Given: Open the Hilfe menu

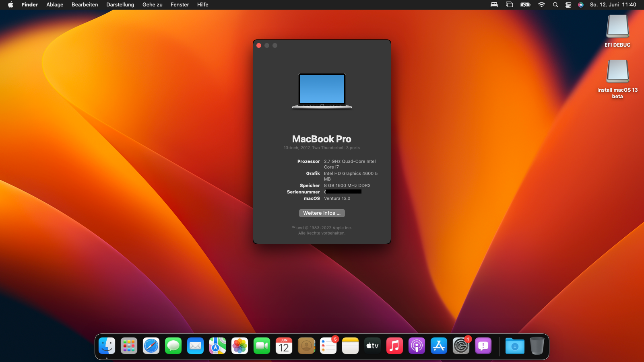Looking at the screenshot, I should (203, 5).
